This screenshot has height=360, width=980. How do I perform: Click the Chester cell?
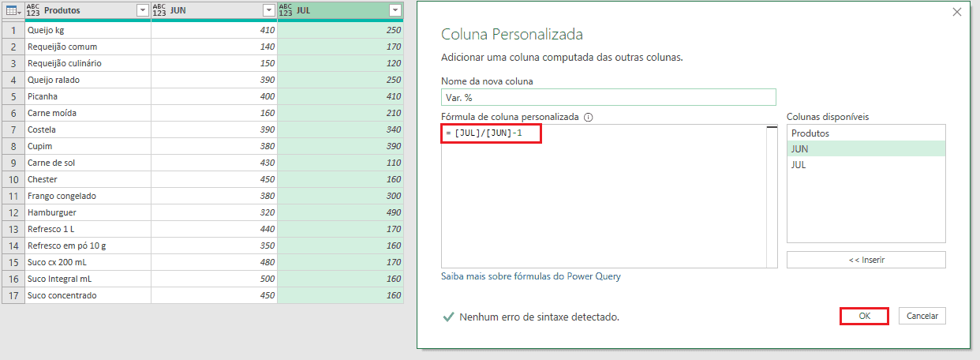coord(88,179)
